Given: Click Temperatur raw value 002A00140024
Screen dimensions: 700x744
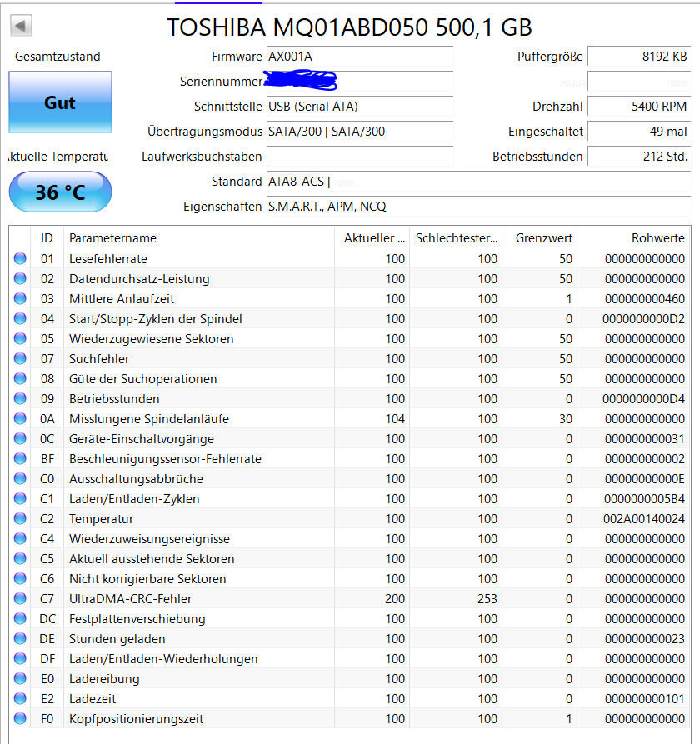Looking at the screenshot, I should pos(644,518).
